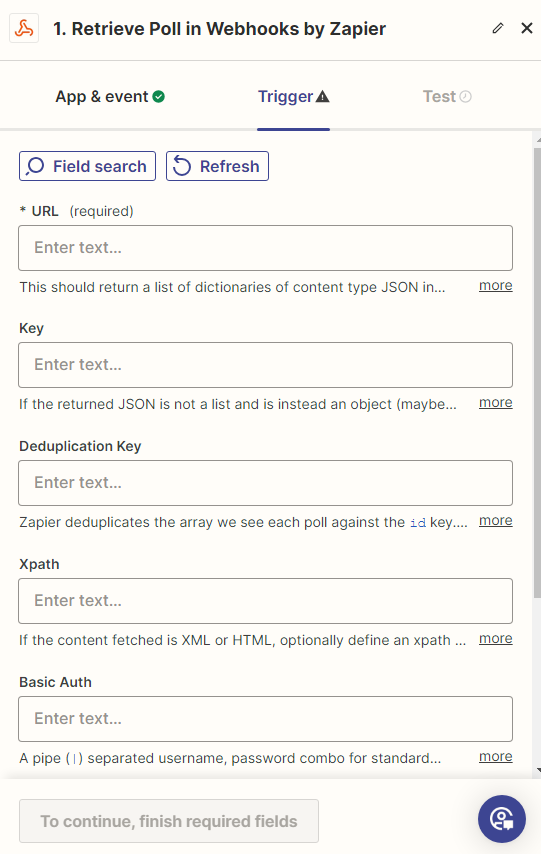The width and height of the screenshot is (541, 854).
Task: Expand 'more' under URL description
Action: 495,285
